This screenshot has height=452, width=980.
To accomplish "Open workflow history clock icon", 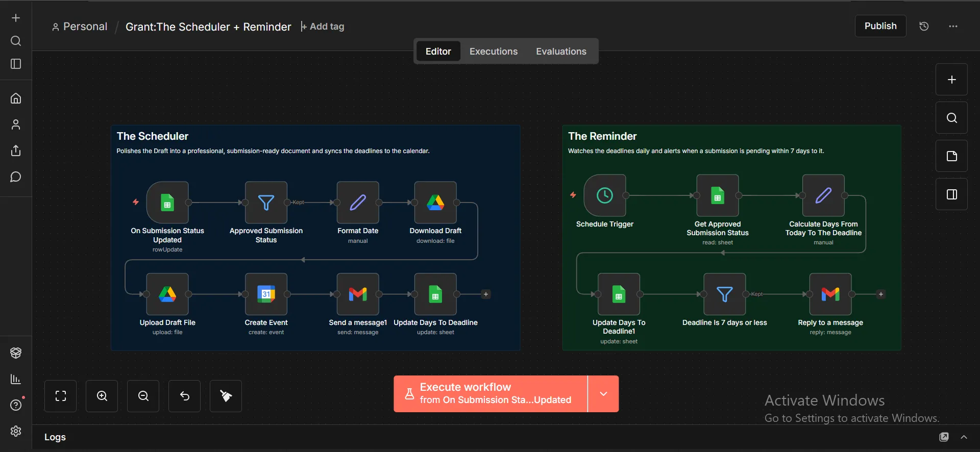I will [924, 27].
